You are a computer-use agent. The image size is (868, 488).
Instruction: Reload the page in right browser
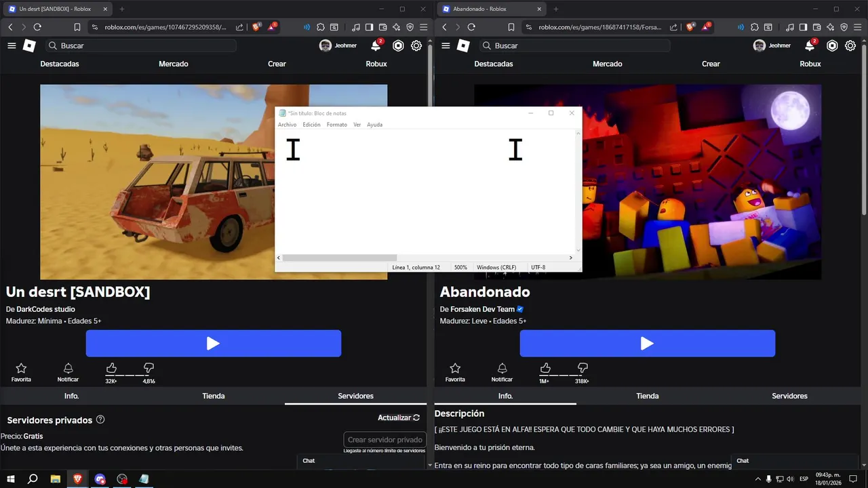[471, 27]
